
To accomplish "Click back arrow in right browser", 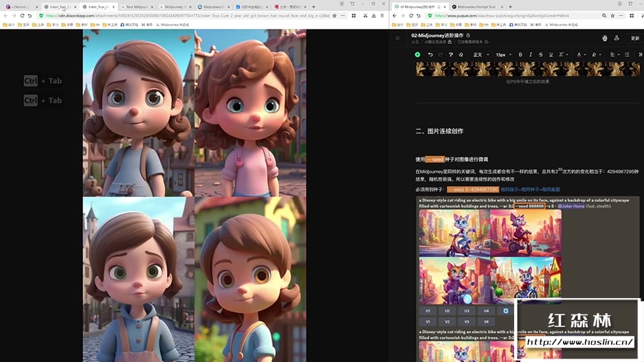I will point(395,16).
